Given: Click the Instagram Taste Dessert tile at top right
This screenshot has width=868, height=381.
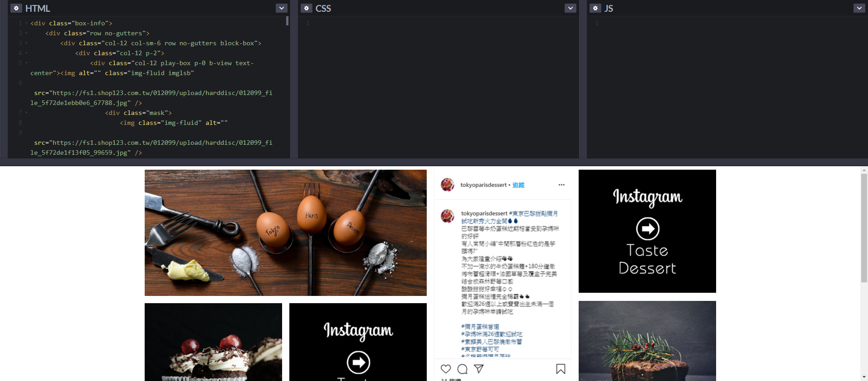Looking at the screenshot, I should click(x=647, y=231).
